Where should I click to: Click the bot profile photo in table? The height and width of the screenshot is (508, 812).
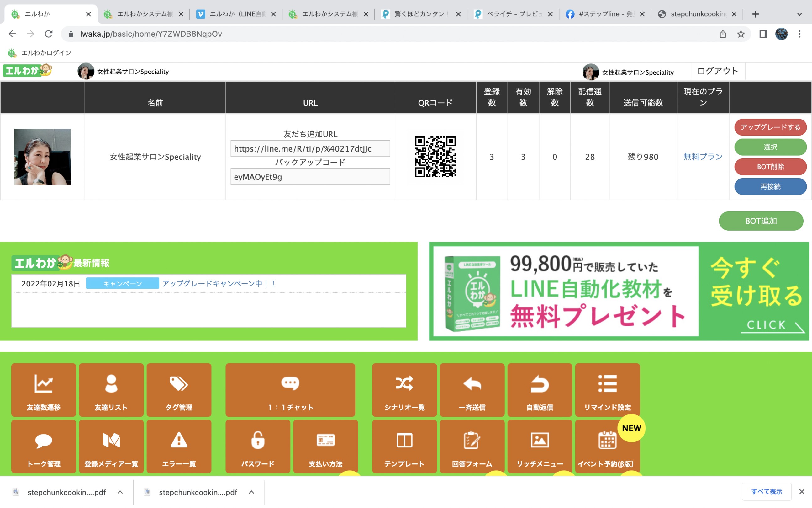coord(43,157)
